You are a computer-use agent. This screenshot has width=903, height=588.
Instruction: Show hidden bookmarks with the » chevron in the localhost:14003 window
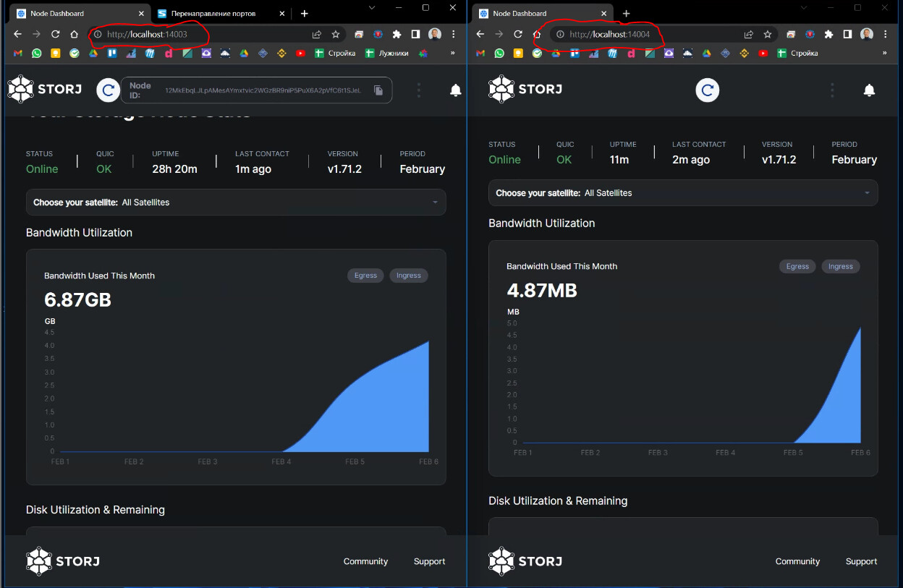point(453,53)
